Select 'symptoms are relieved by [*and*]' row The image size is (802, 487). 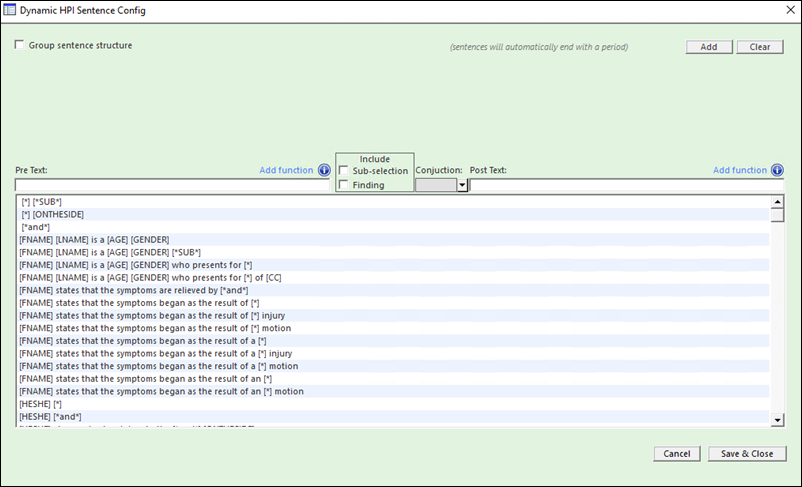point(393,290)
